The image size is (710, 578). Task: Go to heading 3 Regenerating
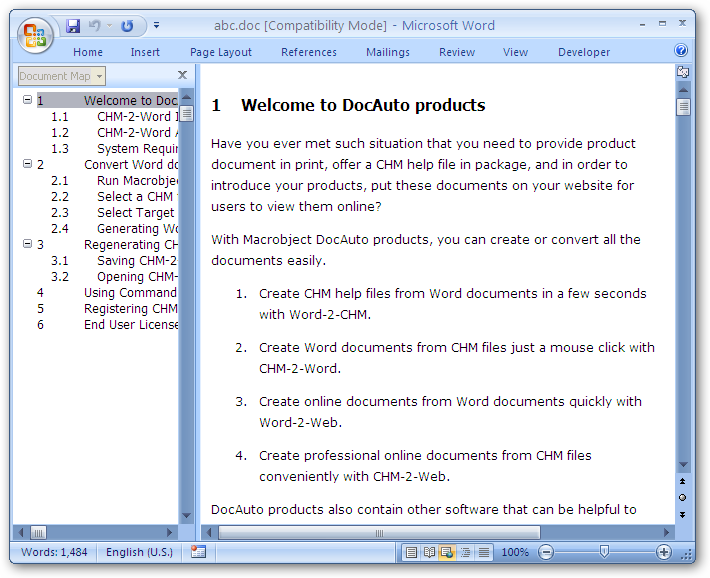pyautogui.click(x=107, y=245)
